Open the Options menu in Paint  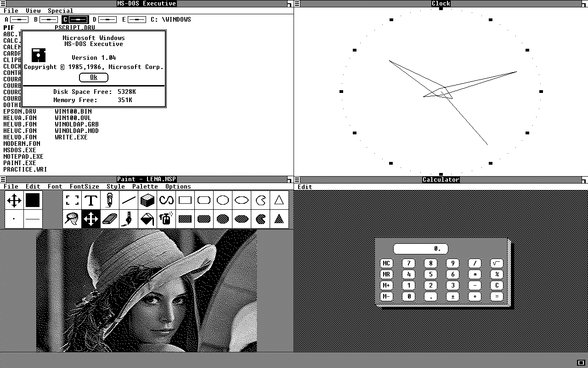[x=178, y=186]
